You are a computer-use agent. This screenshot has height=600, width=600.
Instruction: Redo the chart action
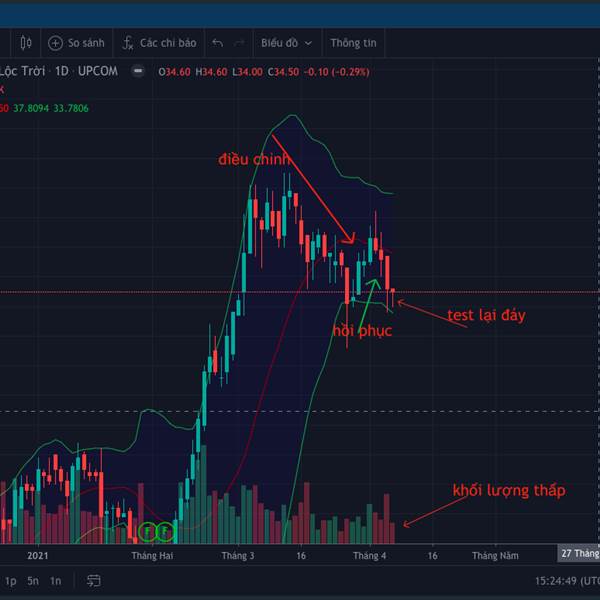pyautogui.click(x=239, y=43)
